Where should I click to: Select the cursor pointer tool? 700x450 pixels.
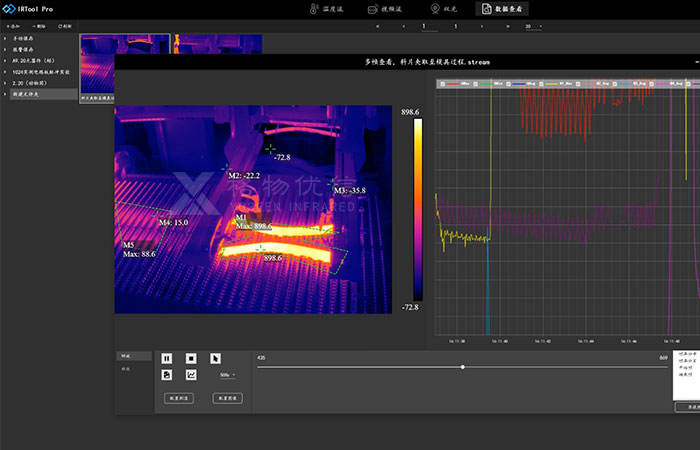click(x=215, y=358)
